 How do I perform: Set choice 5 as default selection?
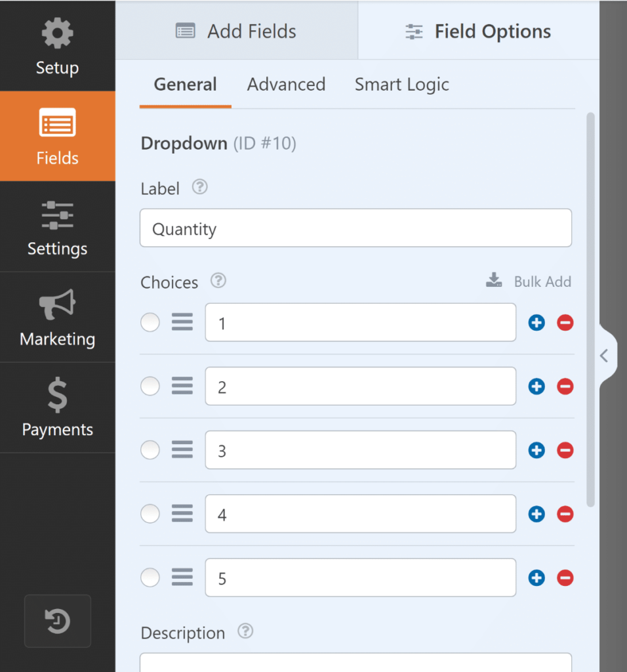pyautogui.click(x=150, y=577)
